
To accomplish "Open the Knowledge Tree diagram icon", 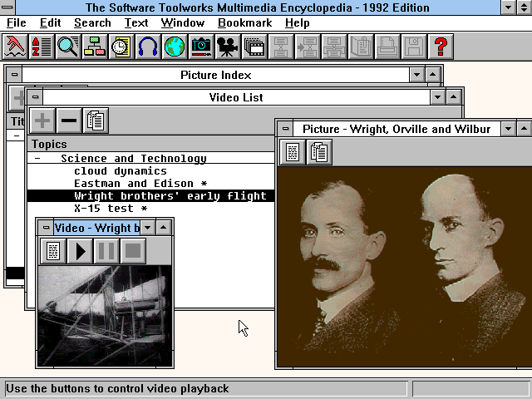I will [94, 47].
